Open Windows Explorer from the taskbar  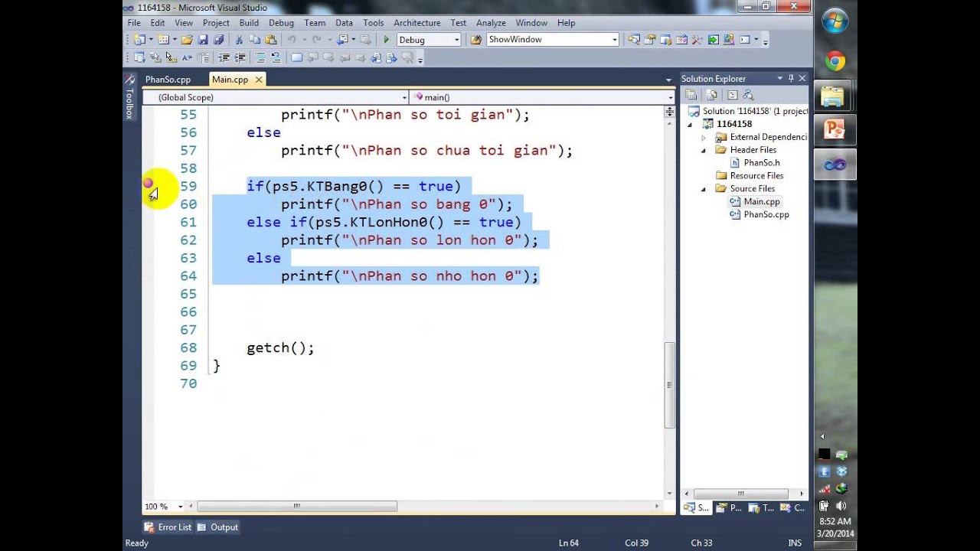pos(833,96)
